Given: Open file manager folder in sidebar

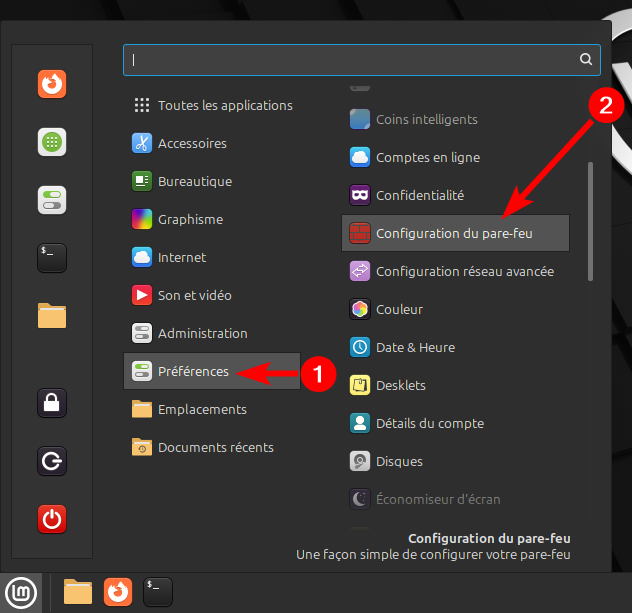Looking at the screenshot, I should pos(52,315).
